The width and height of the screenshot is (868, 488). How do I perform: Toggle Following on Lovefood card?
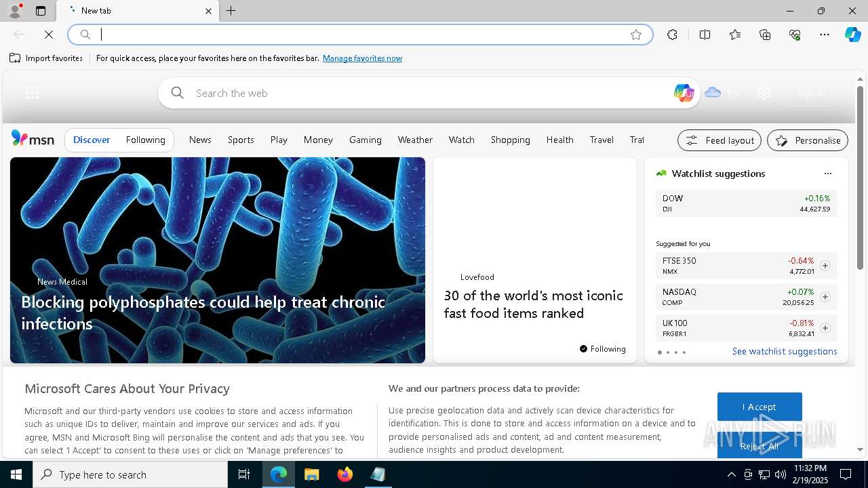[602, 349]
